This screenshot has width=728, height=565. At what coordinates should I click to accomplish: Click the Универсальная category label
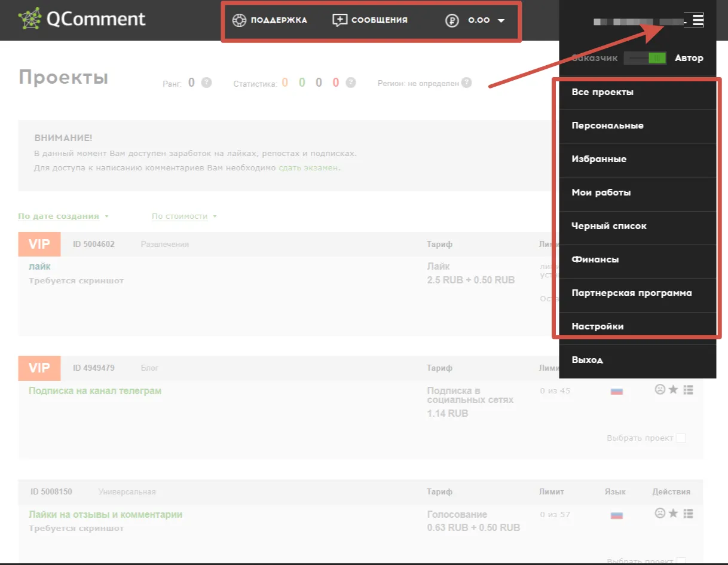point(127,491)
